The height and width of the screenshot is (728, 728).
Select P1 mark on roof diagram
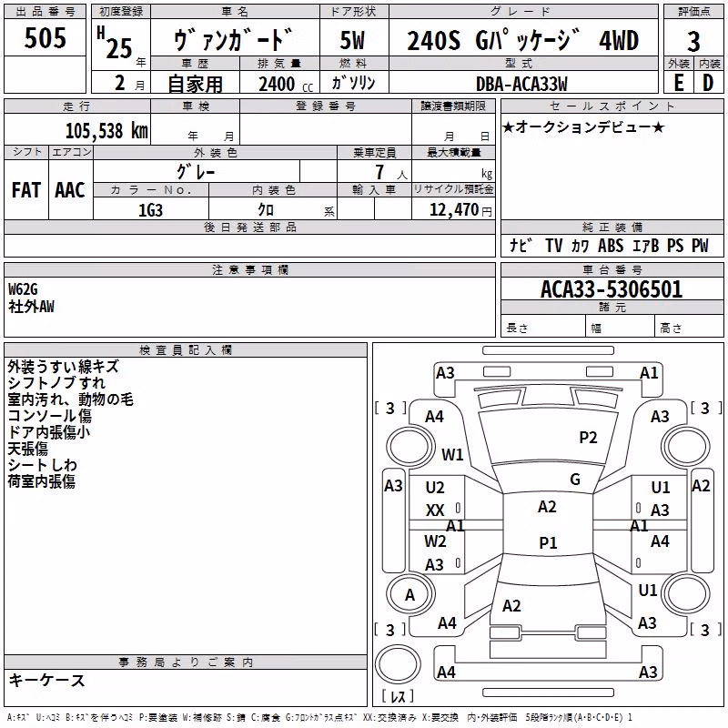[x=548, y=542]
